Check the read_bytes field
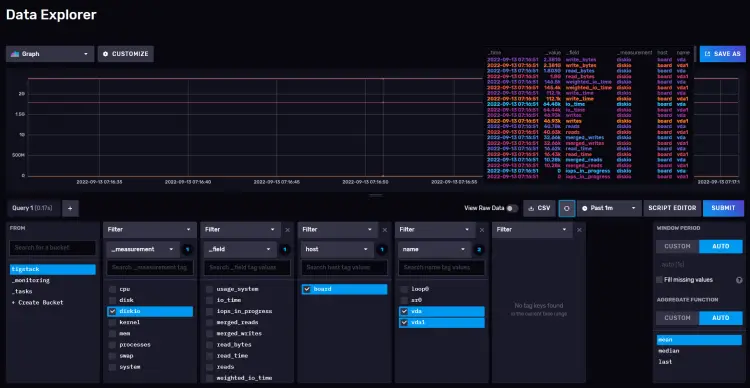Screen dimensions: 750x388 coord(210,344)
